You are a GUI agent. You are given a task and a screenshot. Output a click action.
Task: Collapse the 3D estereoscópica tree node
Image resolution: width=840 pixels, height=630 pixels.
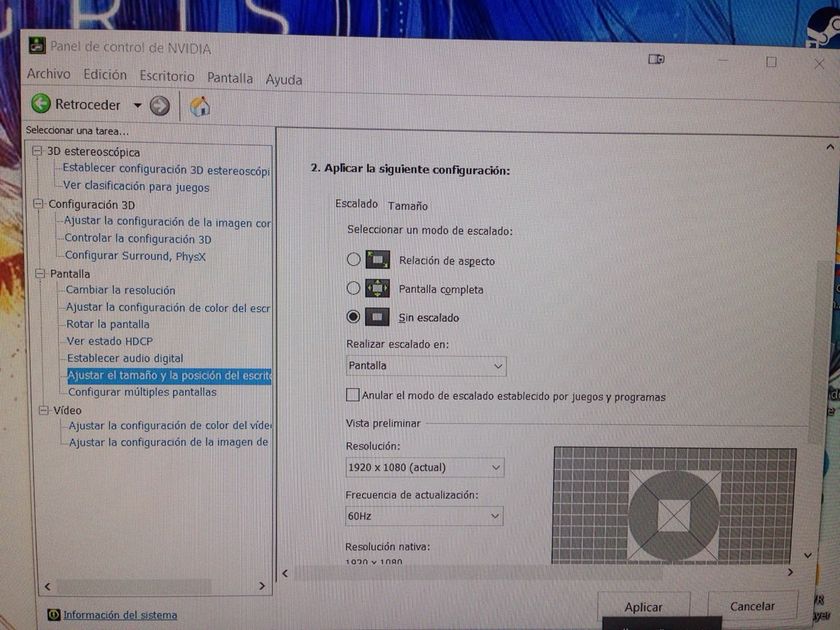point(38,150)
